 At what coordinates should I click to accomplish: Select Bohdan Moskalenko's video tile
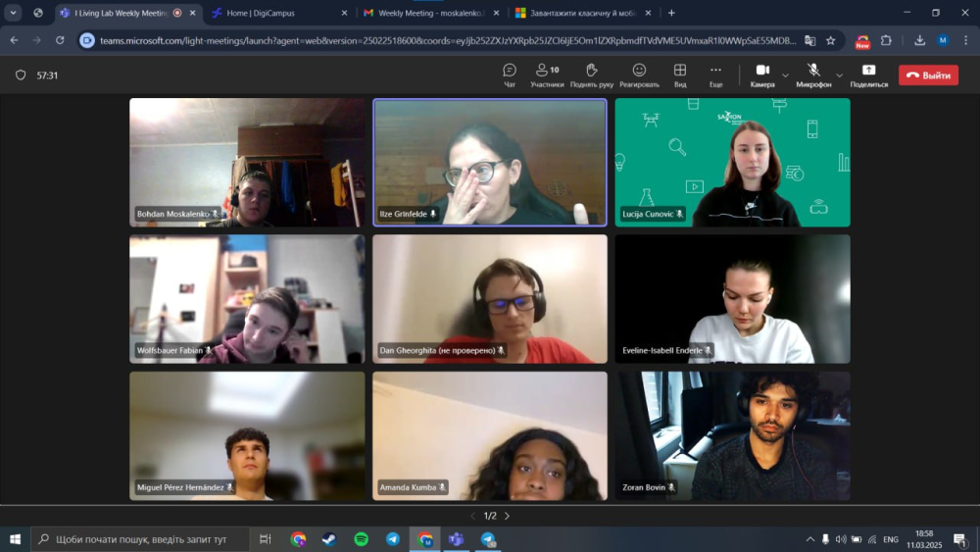point(247,162)
